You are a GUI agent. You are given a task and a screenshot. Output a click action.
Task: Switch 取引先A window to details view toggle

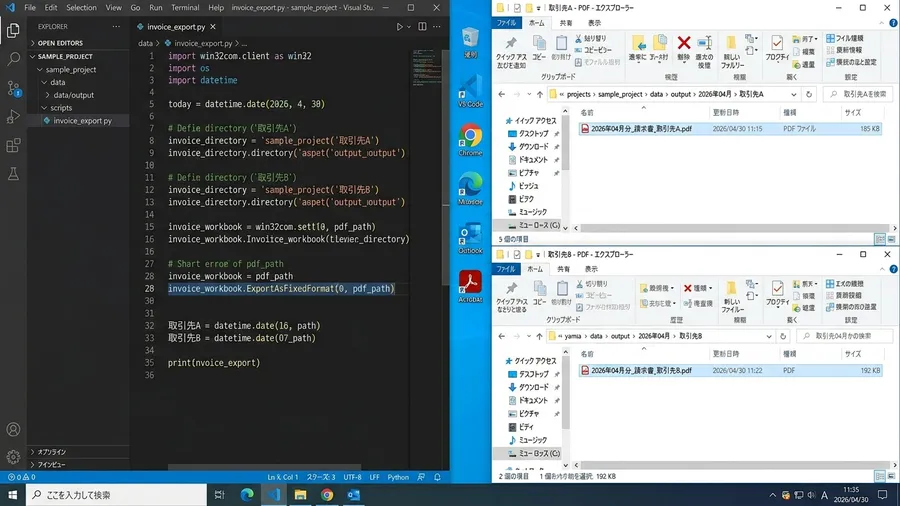pos(879,239)
